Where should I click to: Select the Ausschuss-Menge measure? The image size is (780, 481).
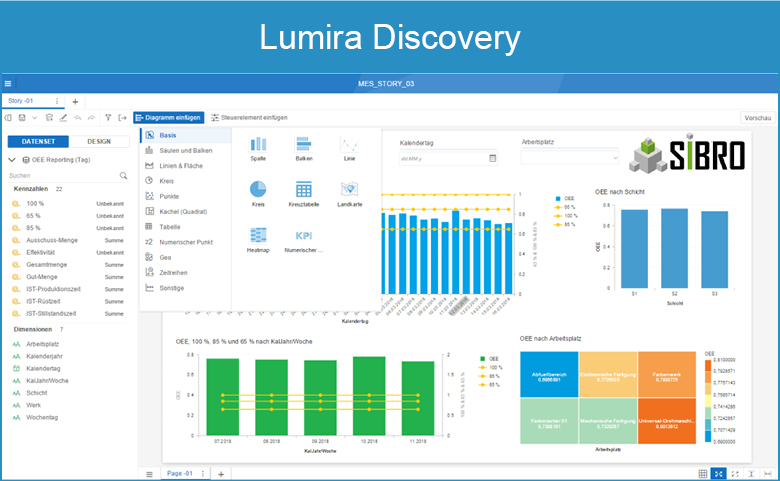click(68, 240)
